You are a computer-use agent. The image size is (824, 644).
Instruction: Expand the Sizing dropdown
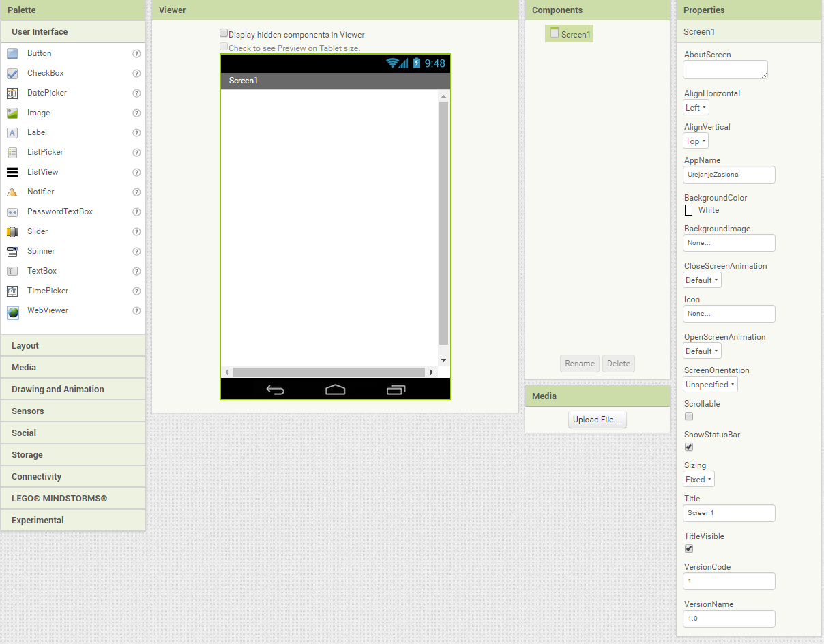pyautogui.click(x=698, y=480)
